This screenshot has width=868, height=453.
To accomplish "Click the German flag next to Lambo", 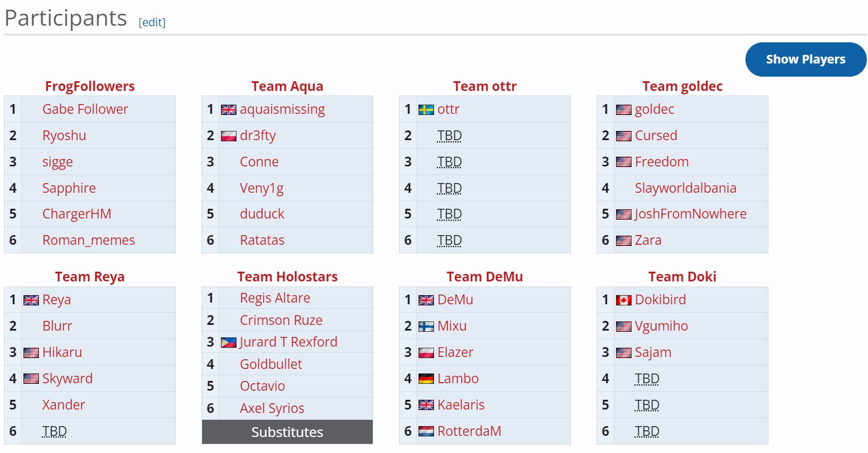I will (x=426, y=379).
